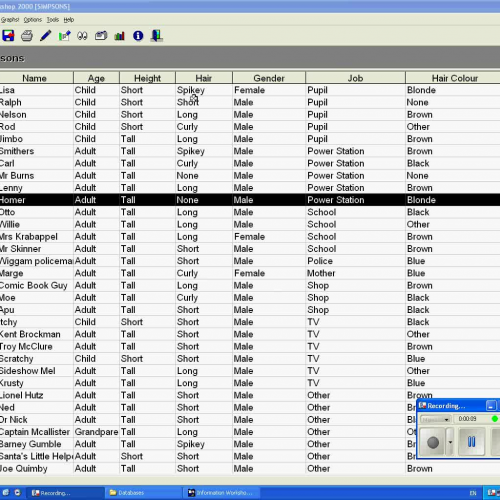Screen dimensions: 500x500
Task: Open the Options menu
Action: [x=33, y=20]
